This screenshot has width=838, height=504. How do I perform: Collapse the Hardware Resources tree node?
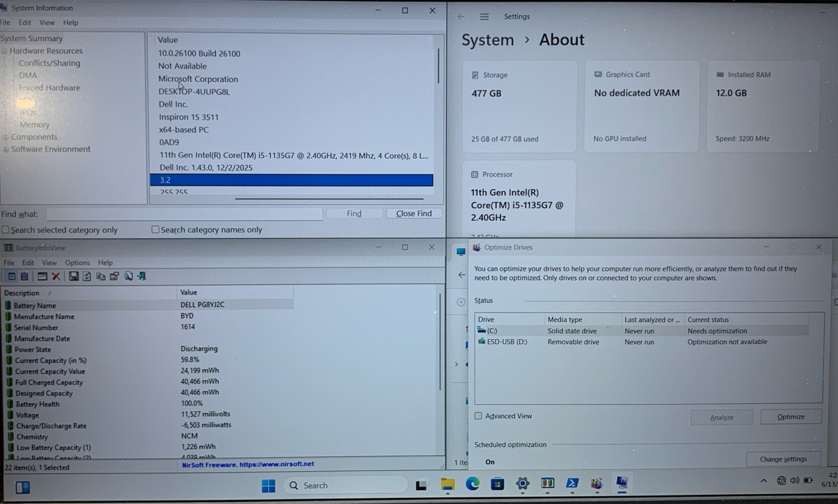point(4,51)
